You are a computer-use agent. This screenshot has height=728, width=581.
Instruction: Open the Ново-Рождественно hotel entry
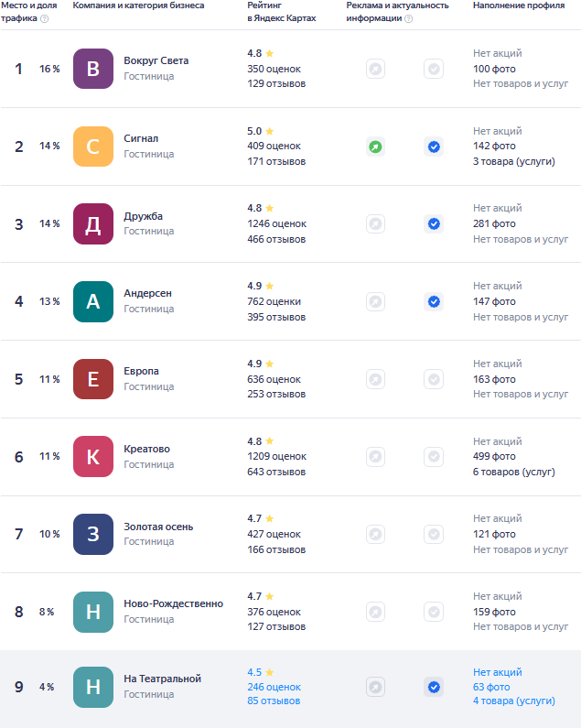[x=173, y=603]
